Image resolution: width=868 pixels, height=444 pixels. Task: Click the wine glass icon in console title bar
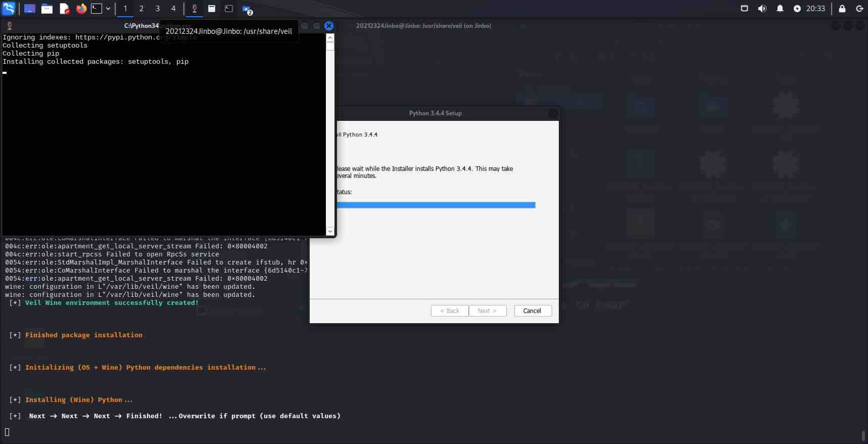(9, 26)
